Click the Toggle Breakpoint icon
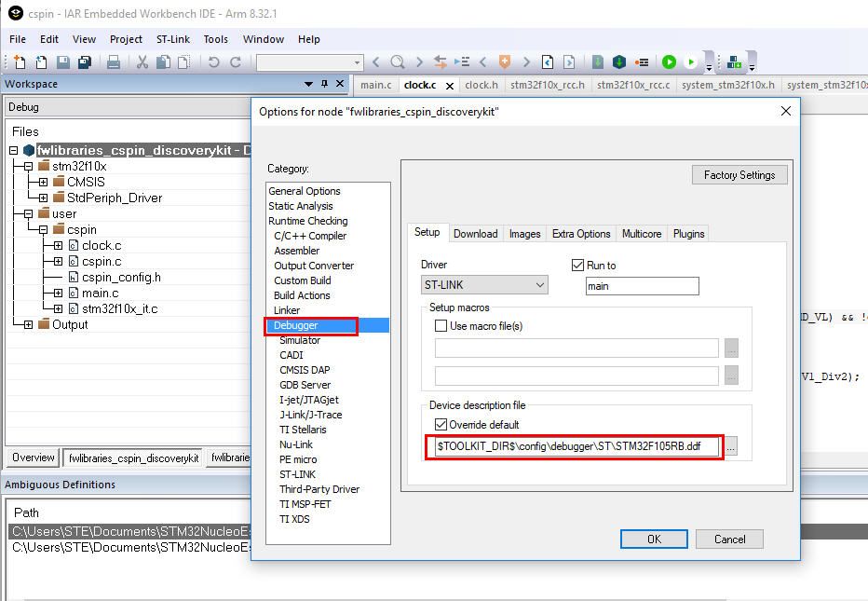Image resolution: width=868 pixels, height=601 pixels. coord(642,62)
